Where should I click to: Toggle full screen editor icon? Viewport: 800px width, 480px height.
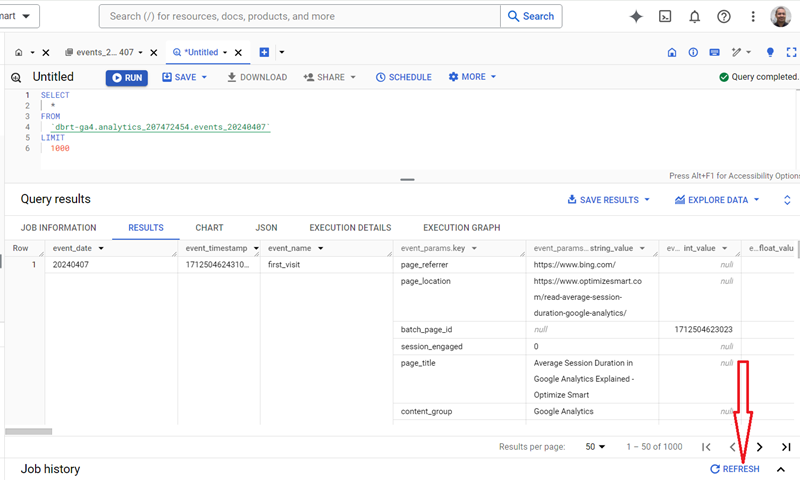coord(791,52)
